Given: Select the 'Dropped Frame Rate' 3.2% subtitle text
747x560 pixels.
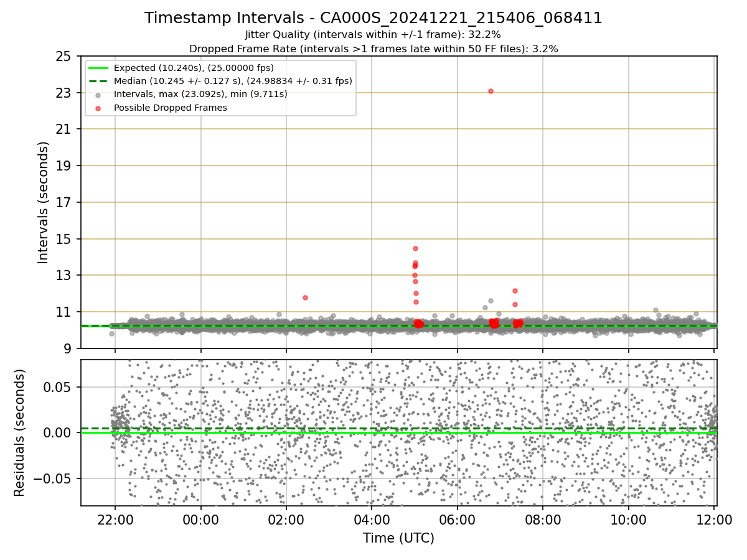Looking at the screenshot, I should click(x=374, y=49).
